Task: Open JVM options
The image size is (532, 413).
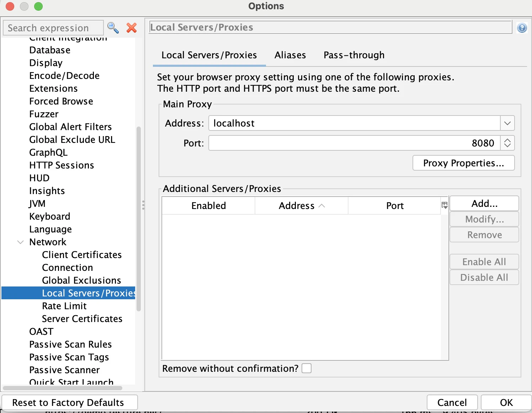Action: (x=37, y=204)
